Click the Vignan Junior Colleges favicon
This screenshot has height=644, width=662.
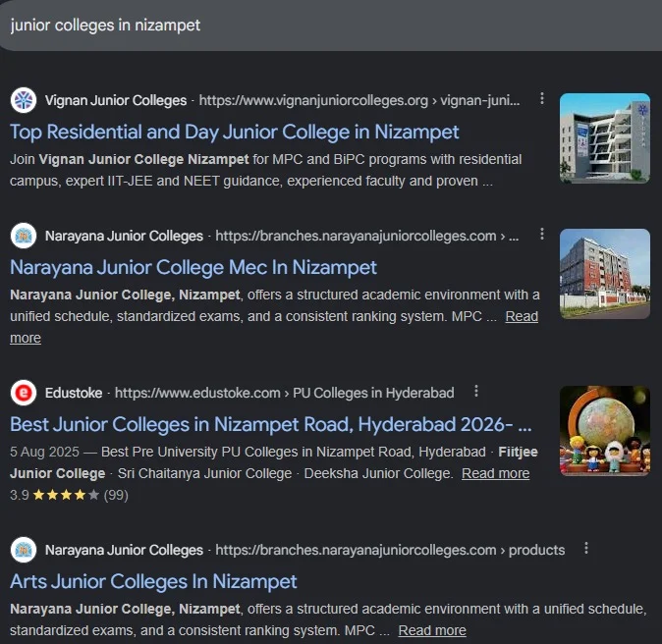[x=24, y=100]
